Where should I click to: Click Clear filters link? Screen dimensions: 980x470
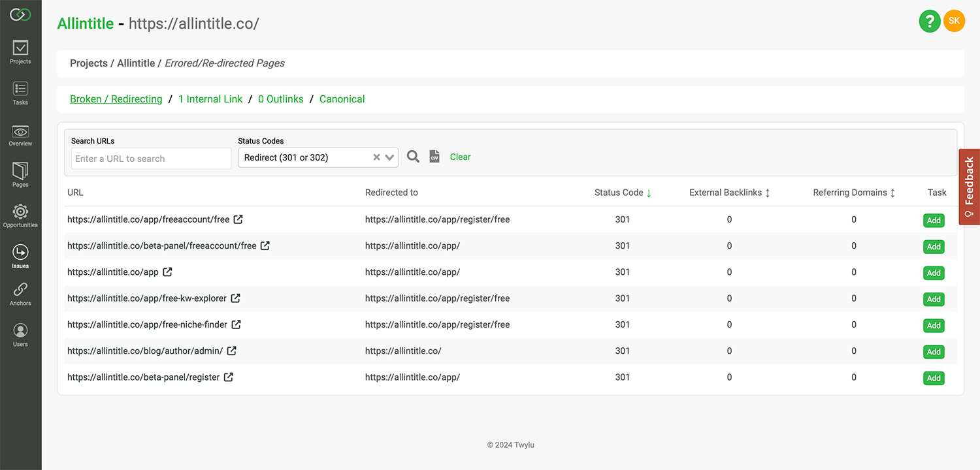(x=461, y=157)
